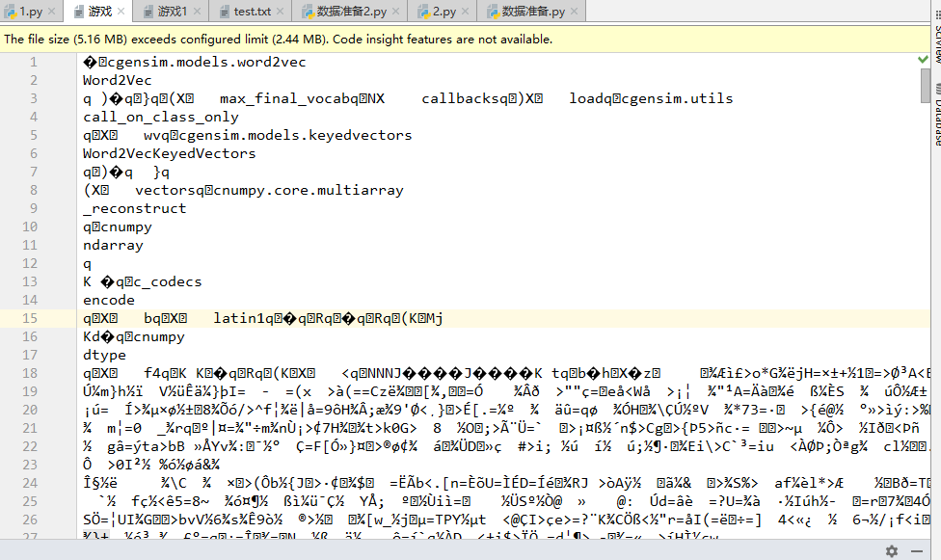
Task: Click the highlighted line in the editor
Action: tap(289, 316)
